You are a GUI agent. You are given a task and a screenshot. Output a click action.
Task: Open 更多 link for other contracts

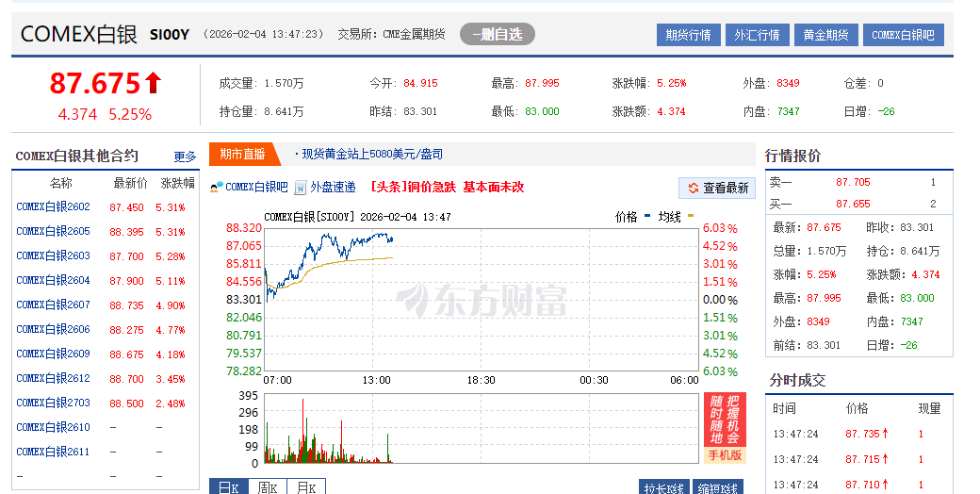pos(185,156)
